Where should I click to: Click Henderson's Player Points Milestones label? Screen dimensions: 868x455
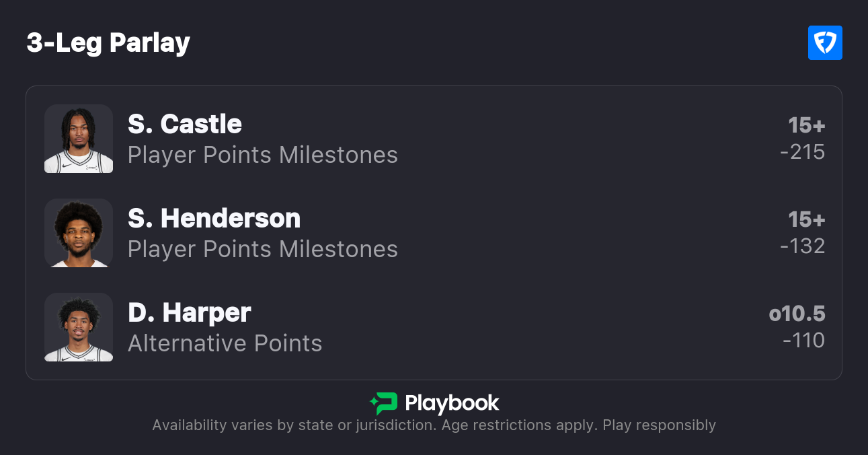(x=262, y=250)
